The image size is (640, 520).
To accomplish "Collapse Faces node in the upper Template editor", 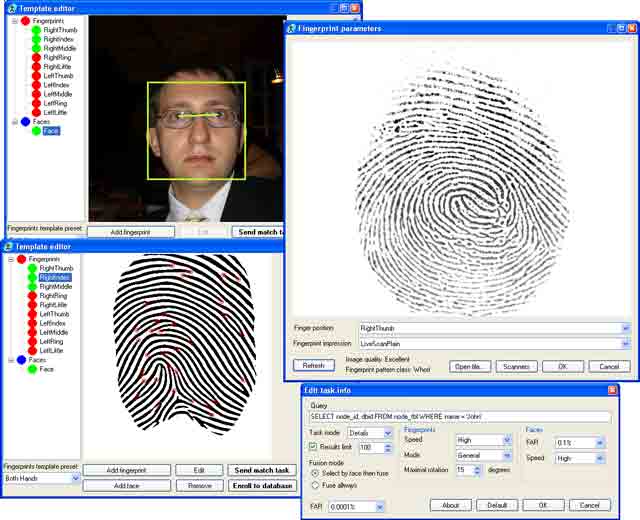I will point(15,122).
